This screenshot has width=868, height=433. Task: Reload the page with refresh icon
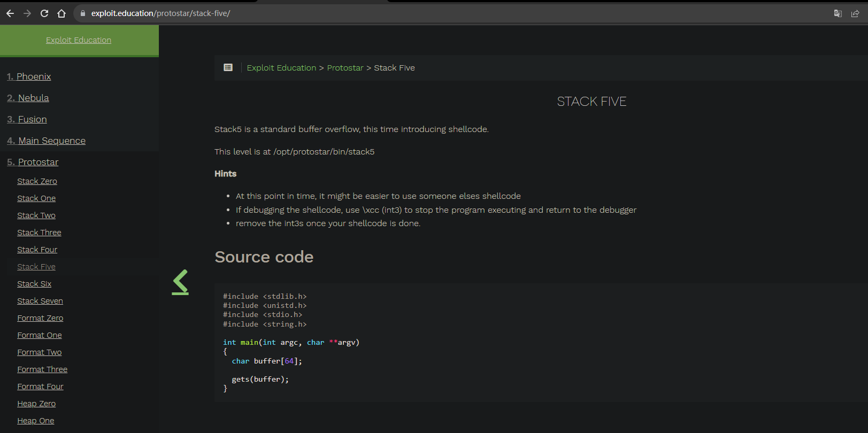(x=44, y=13)
